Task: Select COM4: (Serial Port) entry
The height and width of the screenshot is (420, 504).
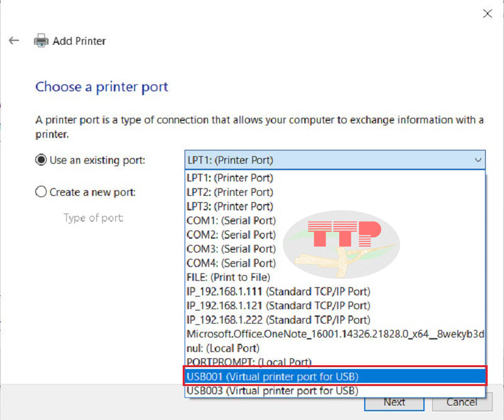Action: [335, 263]
